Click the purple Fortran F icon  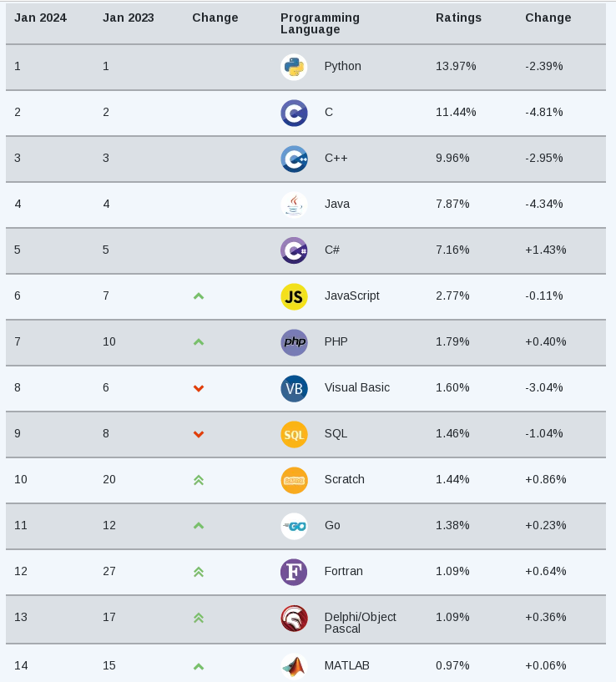point(294,572)
